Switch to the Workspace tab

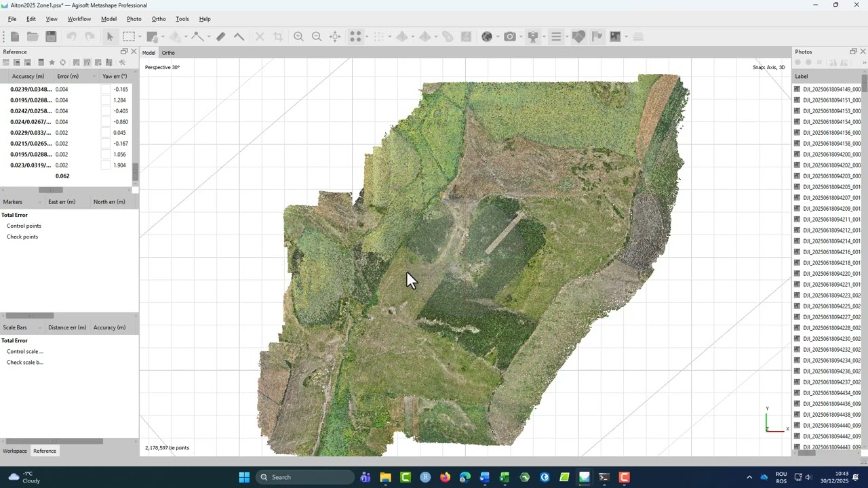click(15, 451)
